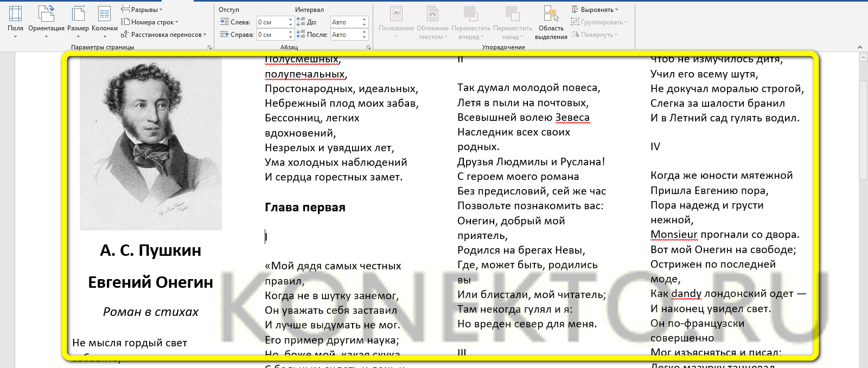Click the line Не мысля гордый свет
The height and width of the screenshot is (368, 868).
130,343
